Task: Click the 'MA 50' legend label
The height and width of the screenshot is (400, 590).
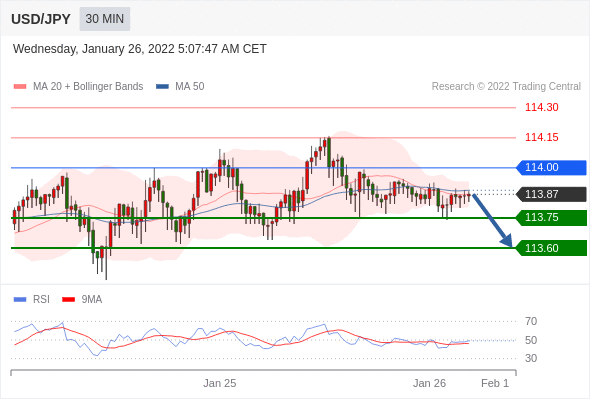Action: [x=190, y=87]
